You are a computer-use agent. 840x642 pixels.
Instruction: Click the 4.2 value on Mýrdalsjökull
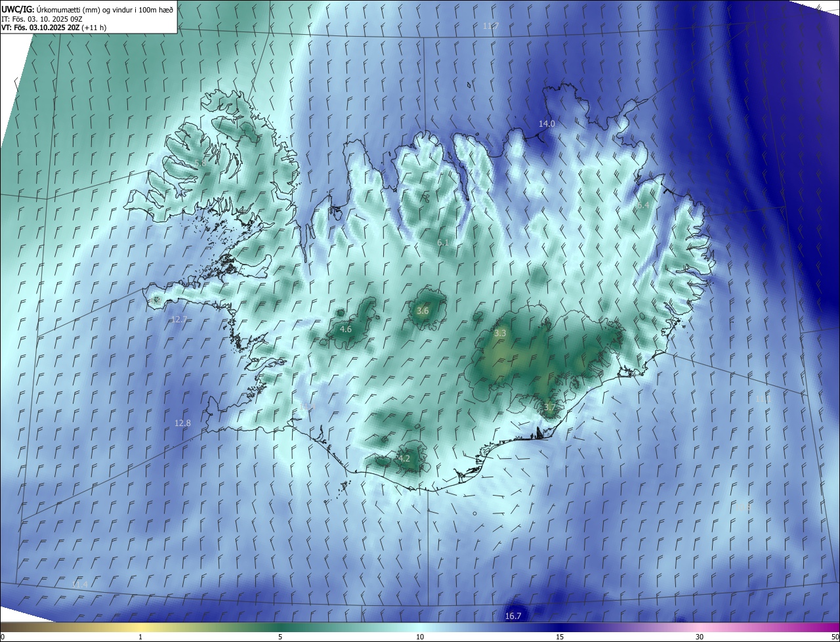pos(404,458)
